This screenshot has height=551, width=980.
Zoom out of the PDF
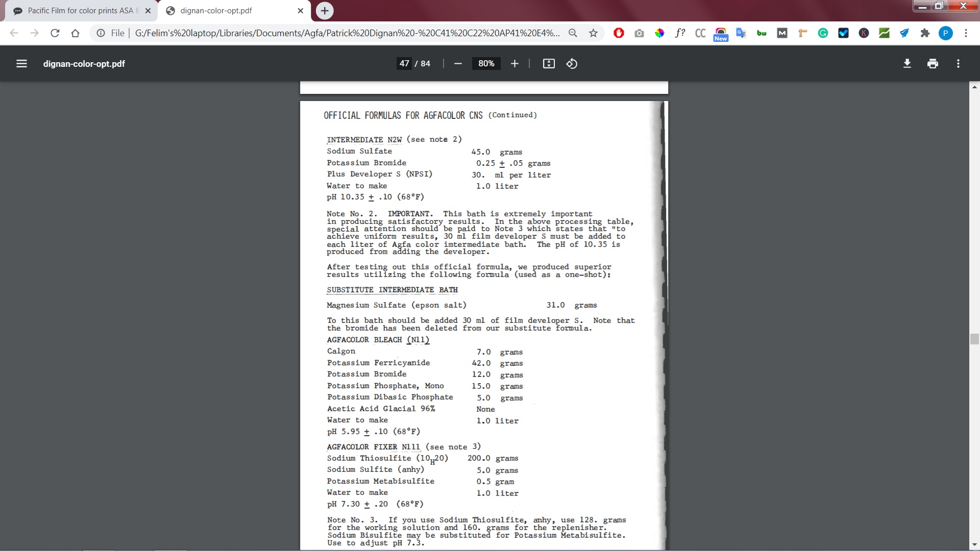coord(458,64)
